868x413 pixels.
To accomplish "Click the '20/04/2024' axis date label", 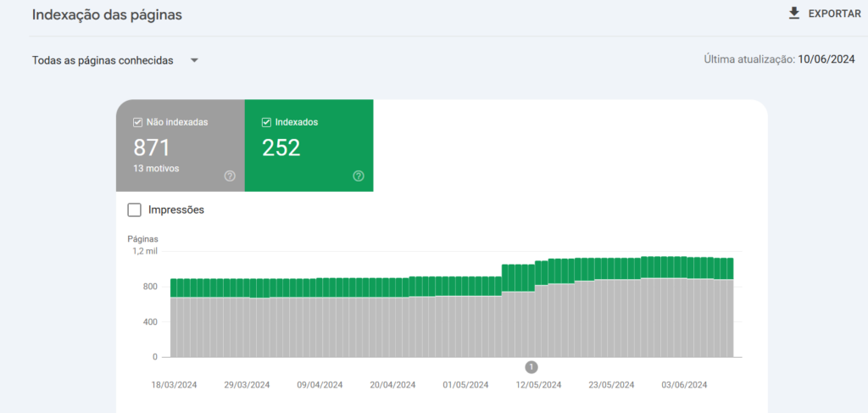I will pos(392,385).
